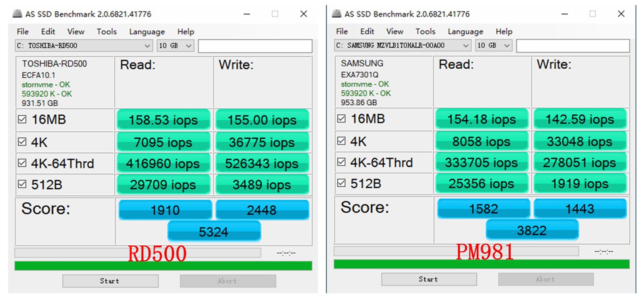Image resolution: width=644 pixels, height=298 pixels.
Task: Open the 10 GB size dropdown in SAMSUNG window
Action: tap(507, 45)
